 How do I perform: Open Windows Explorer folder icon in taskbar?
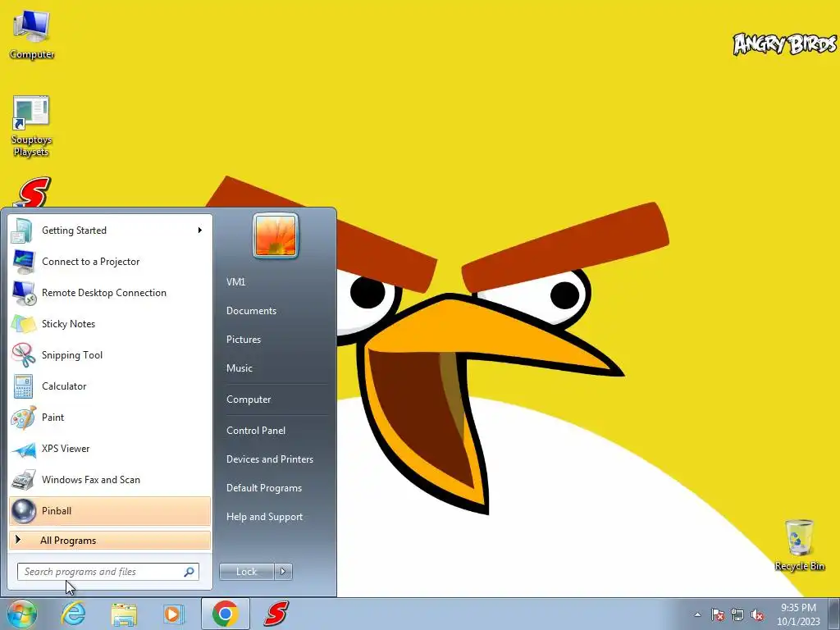[124, 614]
